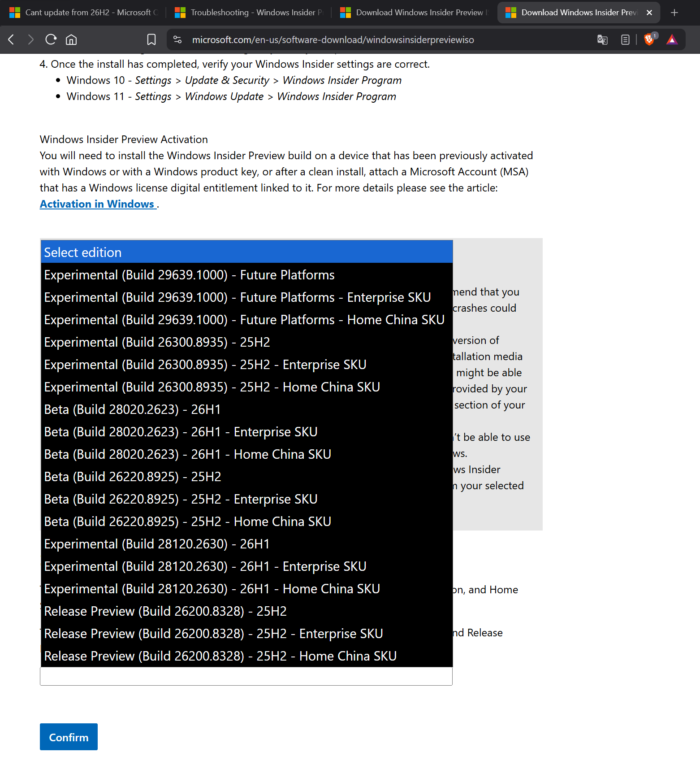Reload the current page
The width and height of the screenshot is (700, 761).
point(51,40)
